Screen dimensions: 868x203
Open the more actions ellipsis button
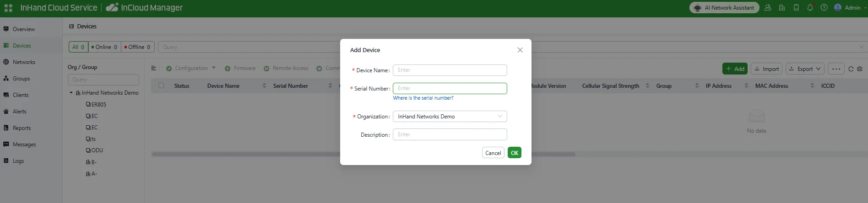(x=836, y=69)
